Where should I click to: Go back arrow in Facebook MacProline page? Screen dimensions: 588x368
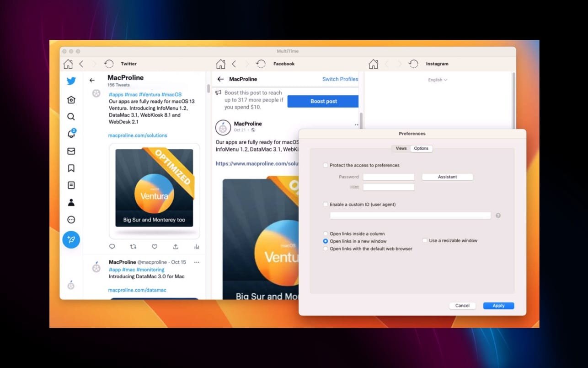click(x=220, y=79)
